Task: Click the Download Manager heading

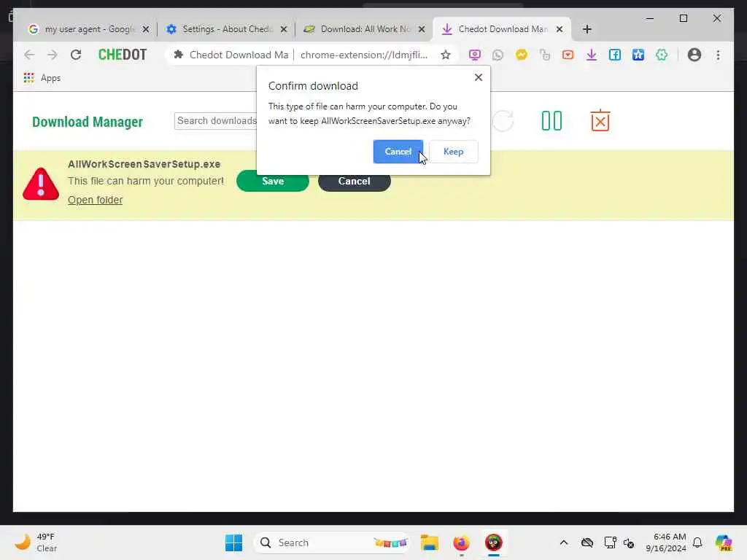Action: tap(88, 122)
